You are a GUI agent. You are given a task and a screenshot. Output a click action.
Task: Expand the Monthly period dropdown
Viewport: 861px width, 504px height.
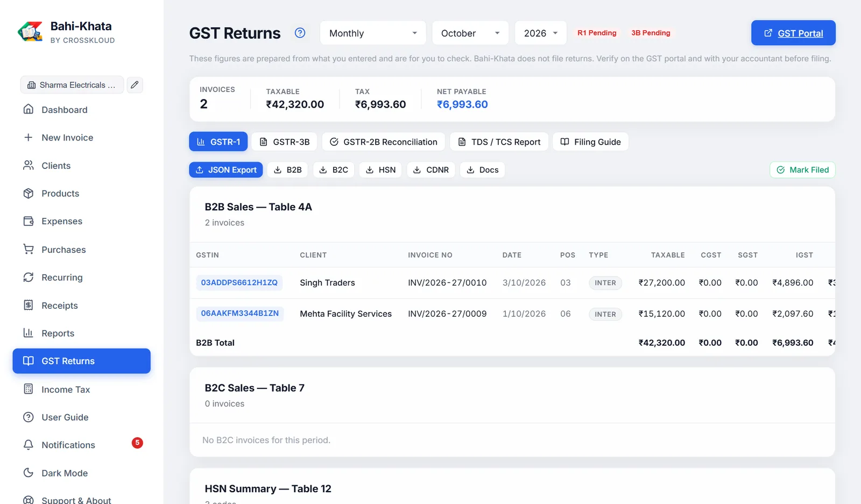(x=373, y=33)
